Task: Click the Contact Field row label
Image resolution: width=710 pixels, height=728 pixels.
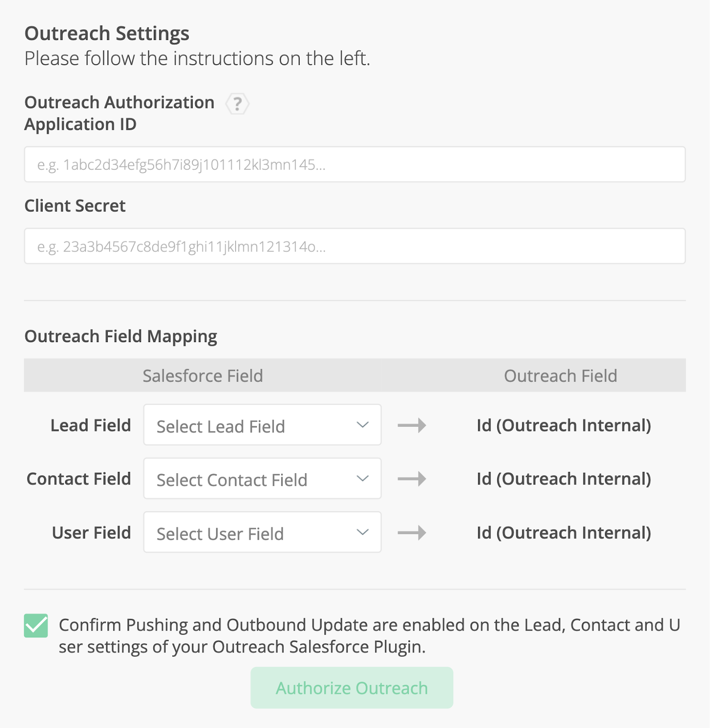Action: tap(79, 479)
